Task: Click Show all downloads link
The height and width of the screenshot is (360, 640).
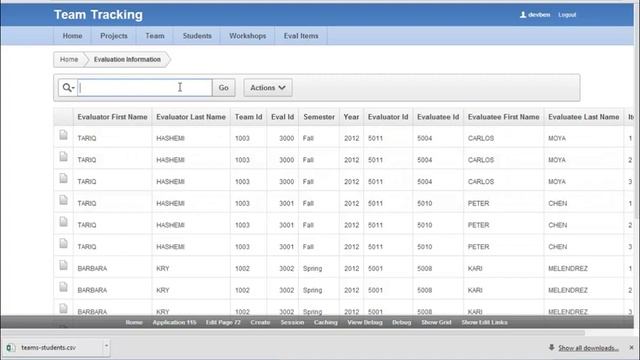Action: tap(588, 348)
